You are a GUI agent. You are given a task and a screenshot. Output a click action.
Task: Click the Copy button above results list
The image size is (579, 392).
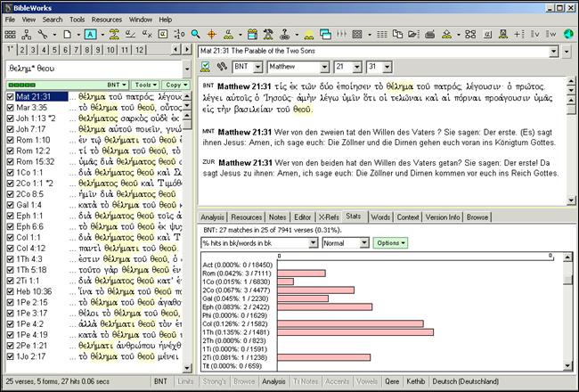pyautogui.click(x=177, y=85)
